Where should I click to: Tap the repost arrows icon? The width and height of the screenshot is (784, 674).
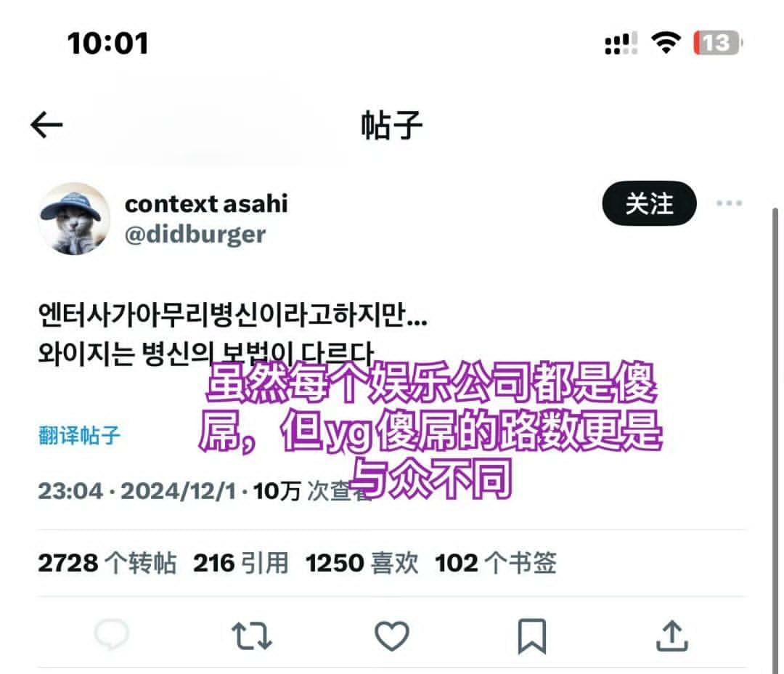(x=251, y=636)
